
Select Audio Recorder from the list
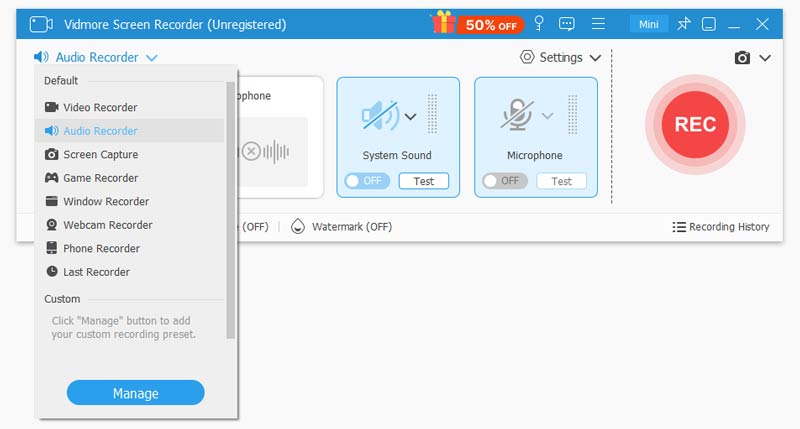(130, 131)
